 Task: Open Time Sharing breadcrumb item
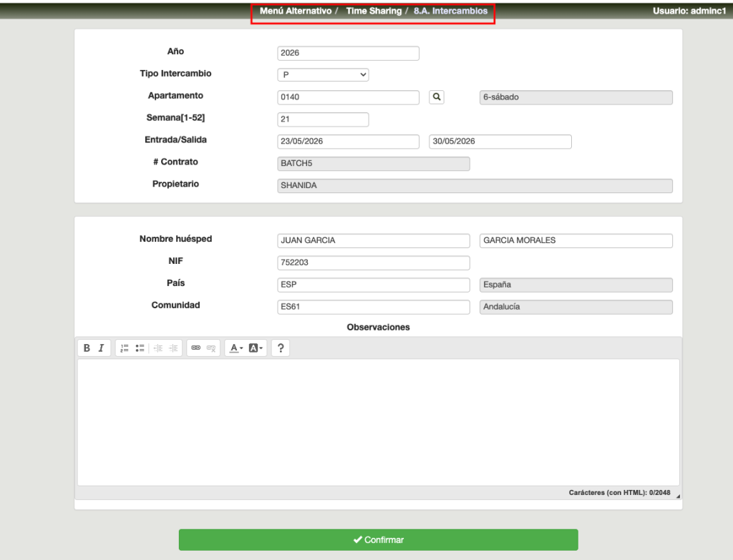pos(374,11)
